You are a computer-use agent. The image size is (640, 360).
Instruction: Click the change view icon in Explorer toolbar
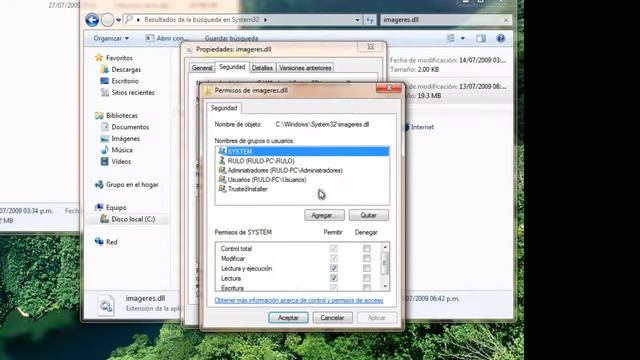(451, 38)
